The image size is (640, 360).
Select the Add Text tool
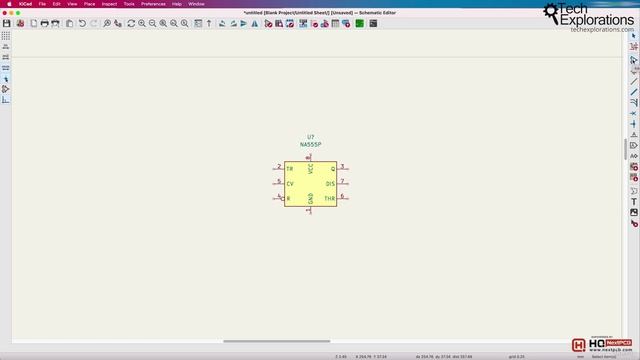633,202
